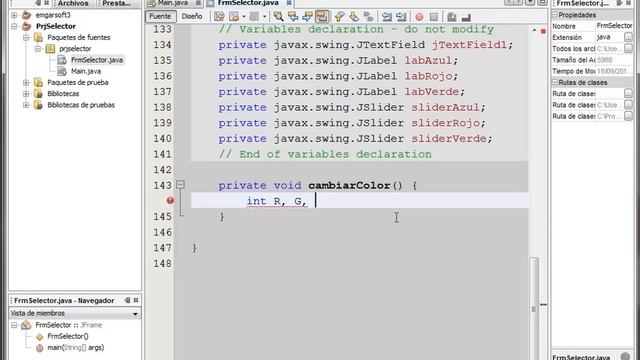Viewport: 640px width, 360px height.
Task: Collapse the Rutas de clases section
Action: point(555,82)
